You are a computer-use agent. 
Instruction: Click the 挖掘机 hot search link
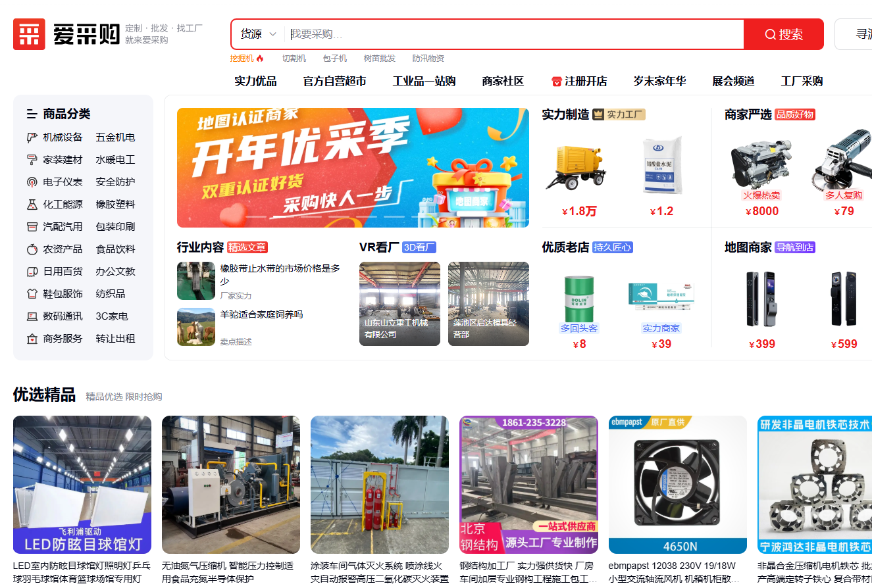(x=242, y=59)
